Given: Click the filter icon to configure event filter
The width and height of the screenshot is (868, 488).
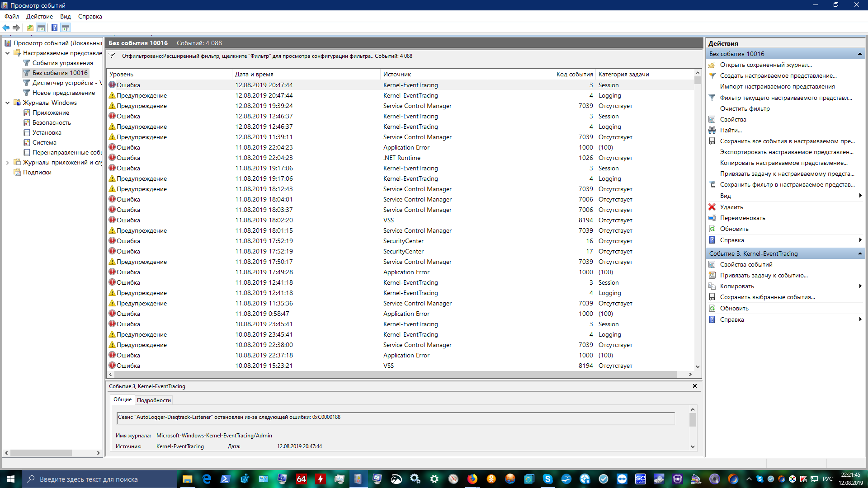Looking at the screenshot, I should [113, 56].
